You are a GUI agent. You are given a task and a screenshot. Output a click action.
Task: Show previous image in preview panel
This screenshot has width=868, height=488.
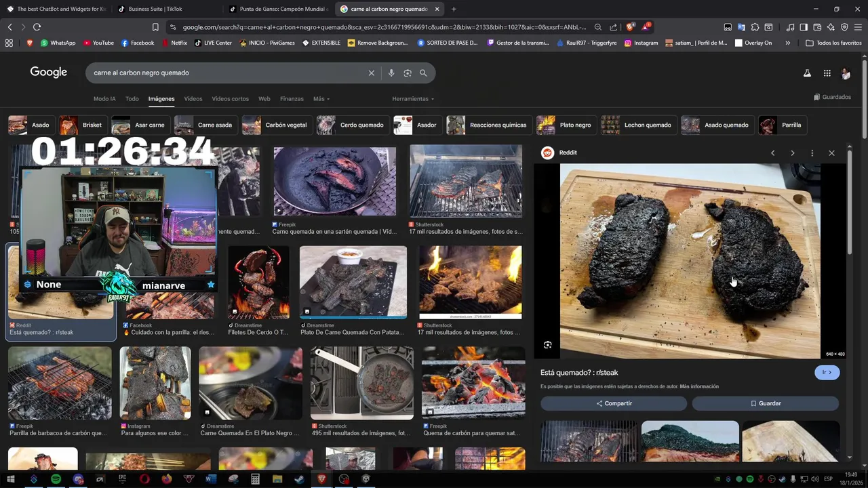tap(772, 153)
